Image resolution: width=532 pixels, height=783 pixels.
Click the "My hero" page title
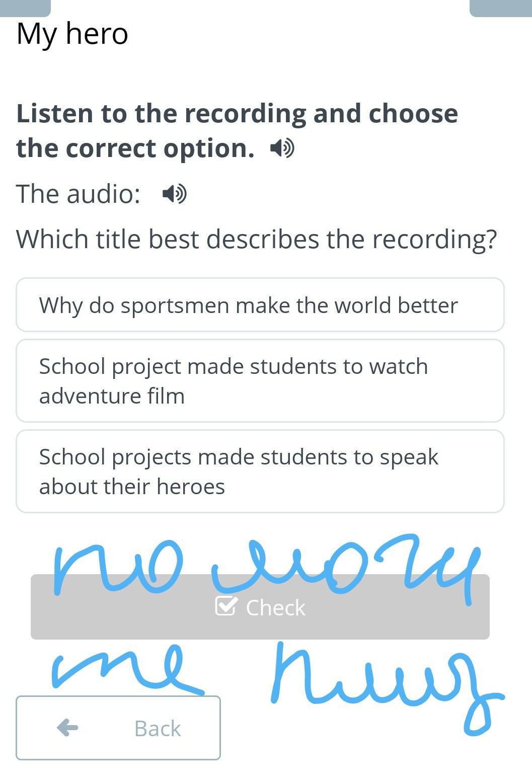pyautogui.click(x=72, y=34)
